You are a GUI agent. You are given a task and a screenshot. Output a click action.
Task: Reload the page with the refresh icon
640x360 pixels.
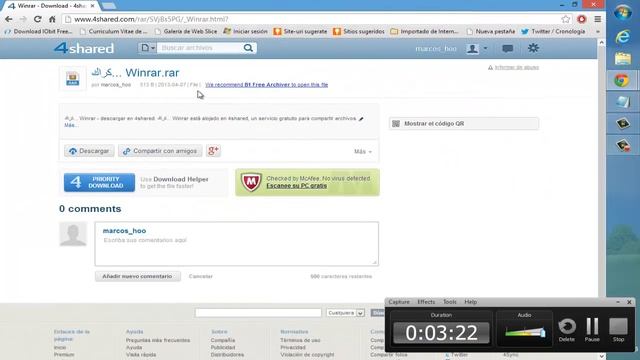(38, 19)
